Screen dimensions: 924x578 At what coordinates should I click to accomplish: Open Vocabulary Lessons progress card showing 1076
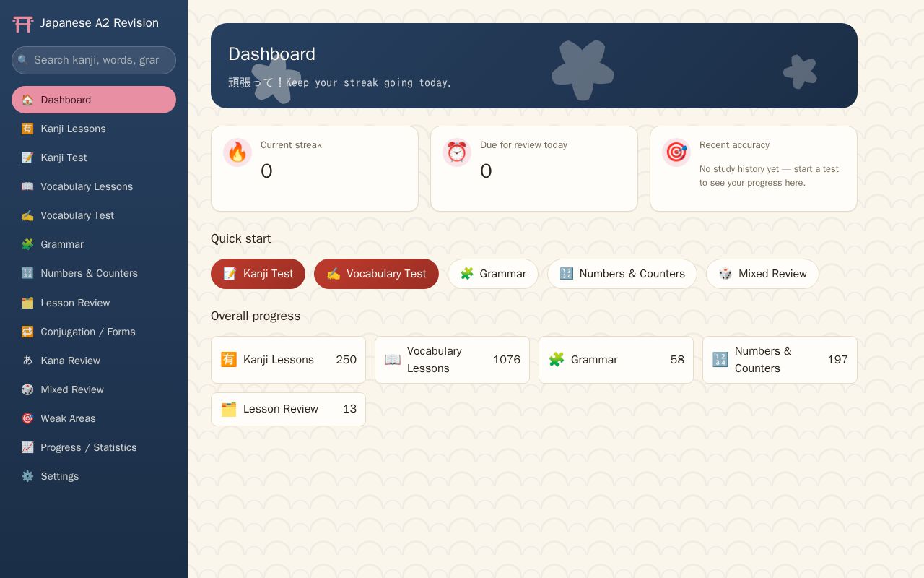452,360
